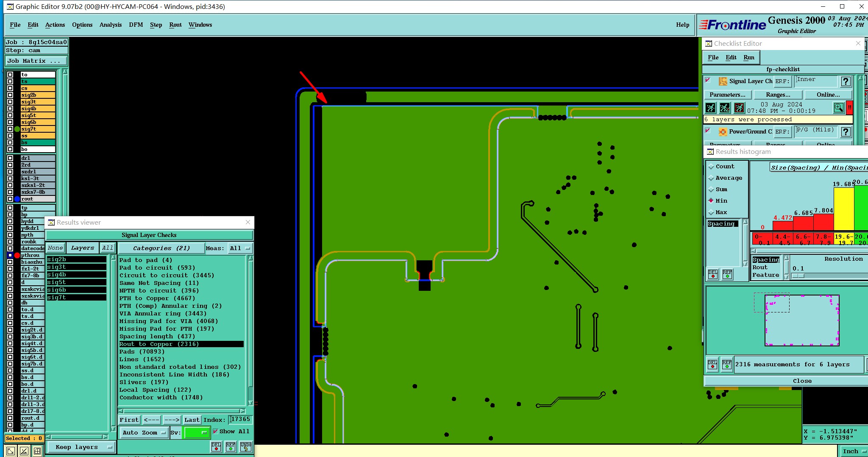Click categories list scroll up arrow
This screenshot has width=868, height=457.
click(x=250, y=259)
